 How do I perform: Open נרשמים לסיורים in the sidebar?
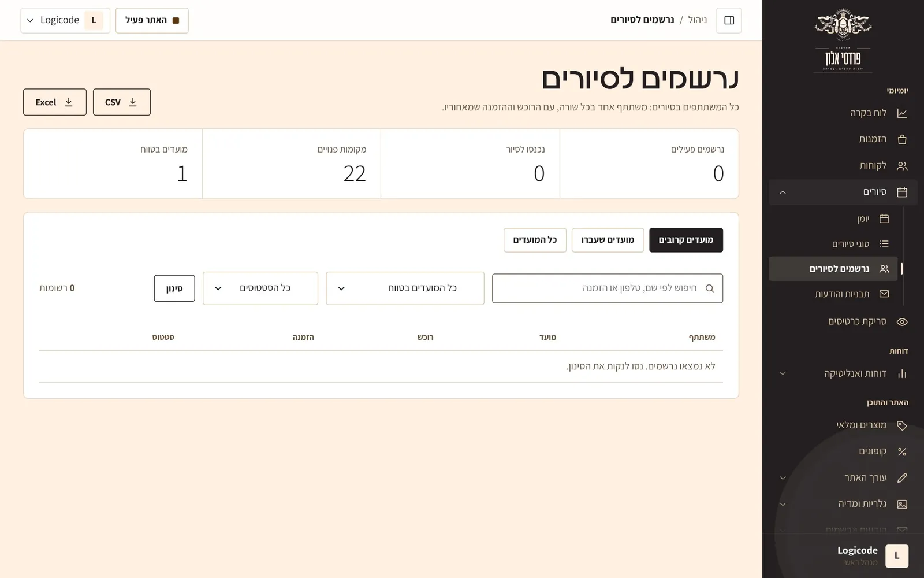point(833,269)
